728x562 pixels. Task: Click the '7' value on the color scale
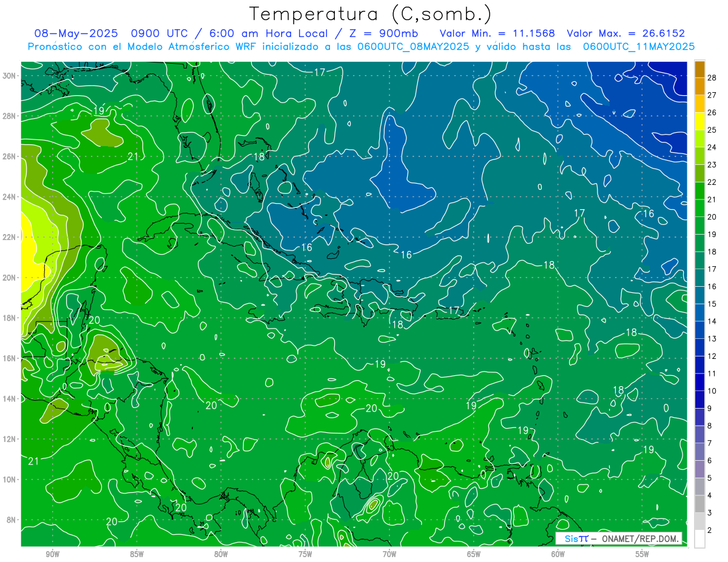tap(710, 443)
